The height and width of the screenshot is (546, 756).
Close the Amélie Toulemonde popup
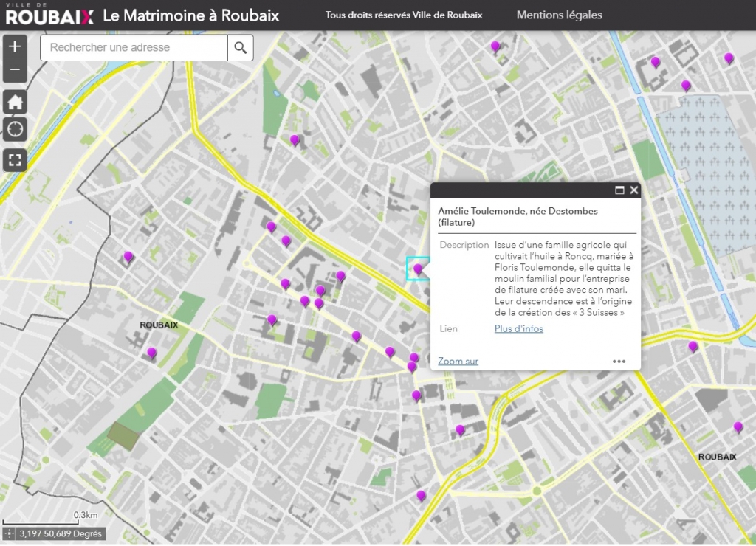(x=634, y=190)
